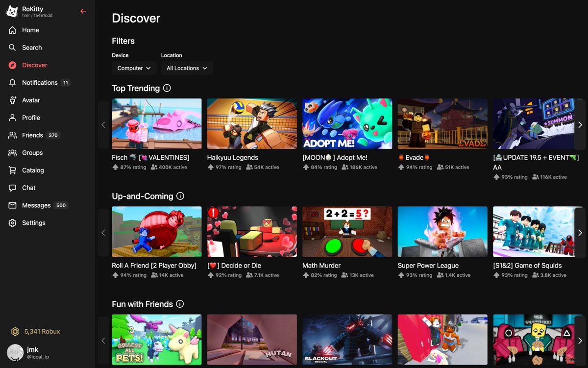Click "Super Power League" title text

428,266
